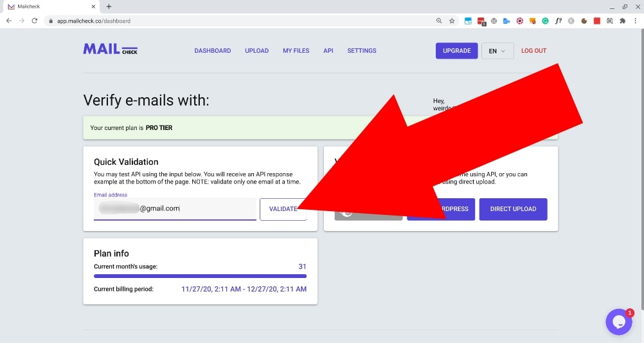
Task: Reload the current page
Action: 35,21
